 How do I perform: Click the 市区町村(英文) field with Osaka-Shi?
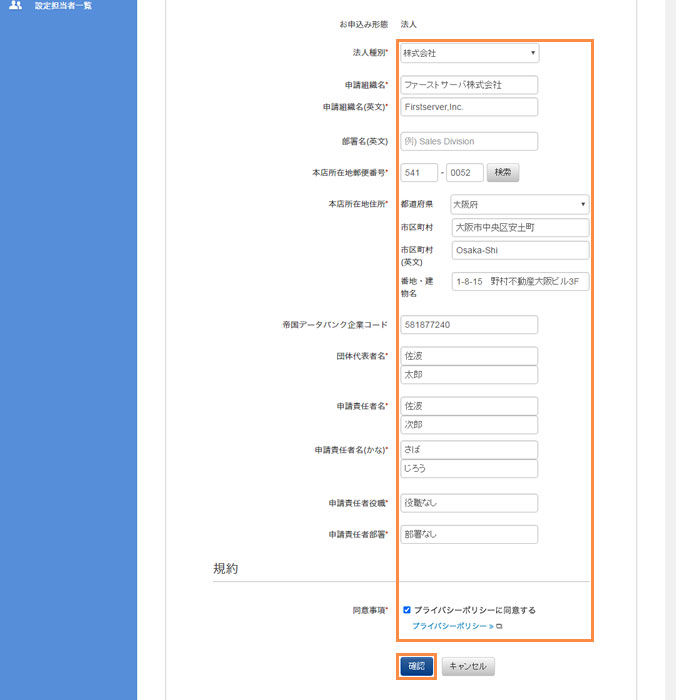[520, 250]
